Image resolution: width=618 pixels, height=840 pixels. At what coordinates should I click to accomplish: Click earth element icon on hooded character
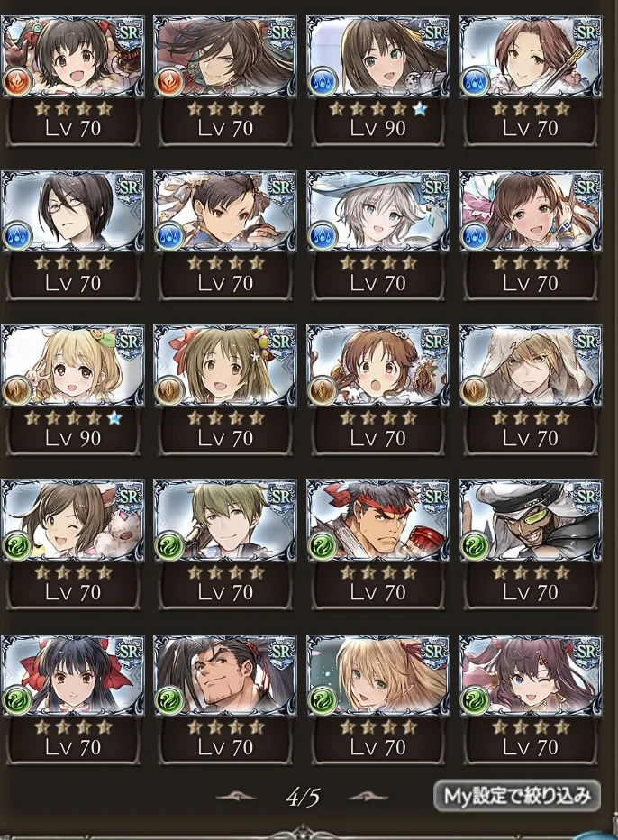tap(475, 391)
